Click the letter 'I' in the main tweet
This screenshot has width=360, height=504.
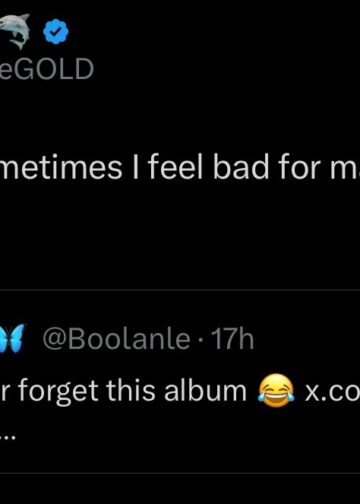tap(135, 168)
